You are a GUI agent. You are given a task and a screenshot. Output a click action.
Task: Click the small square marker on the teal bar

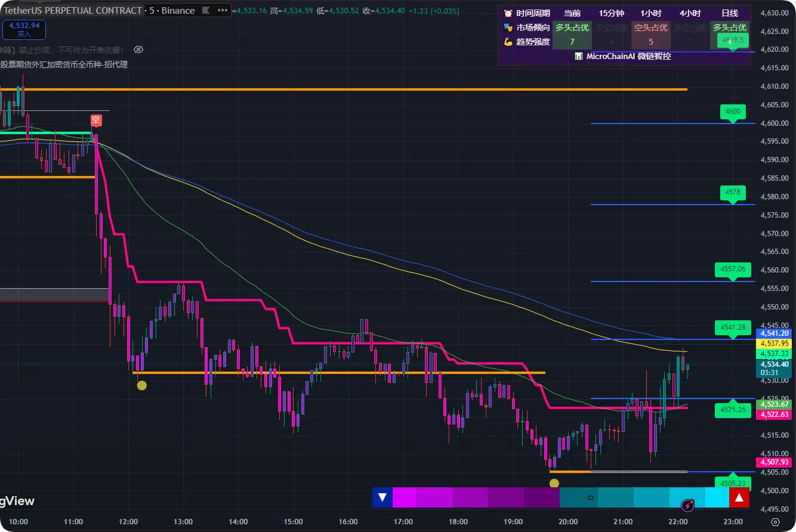[x=591, y=497]
